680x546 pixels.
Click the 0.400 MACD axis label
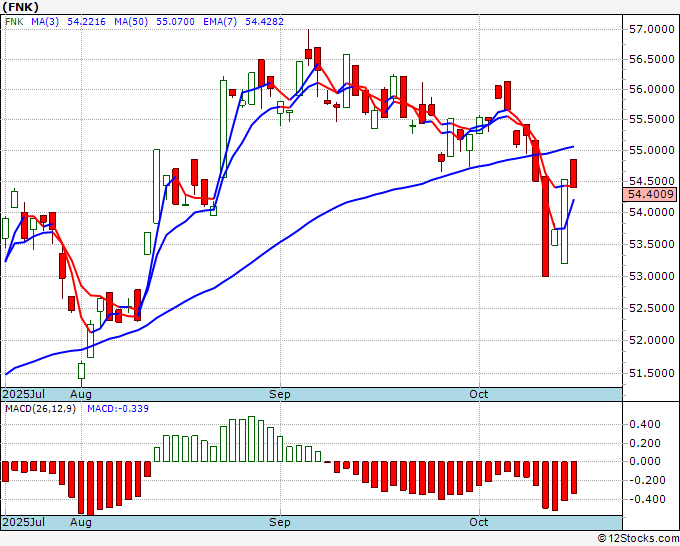coord(645,424)
